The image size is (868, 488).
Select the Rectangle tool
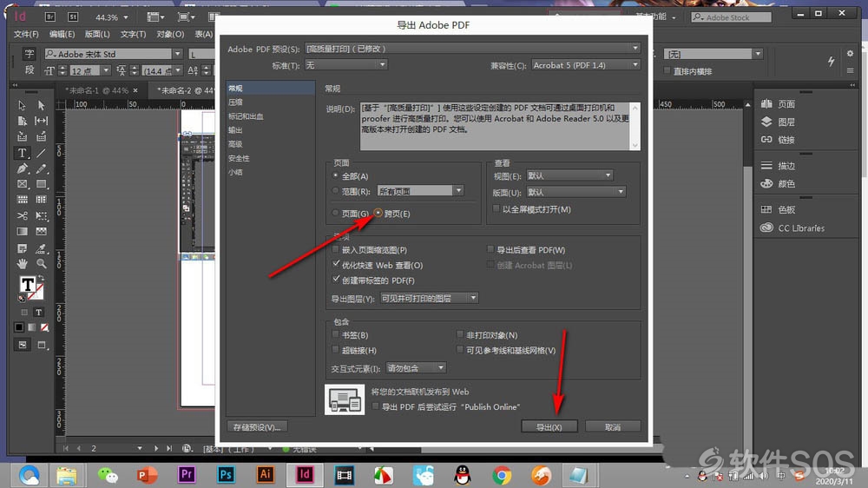(x=41, y=184)
